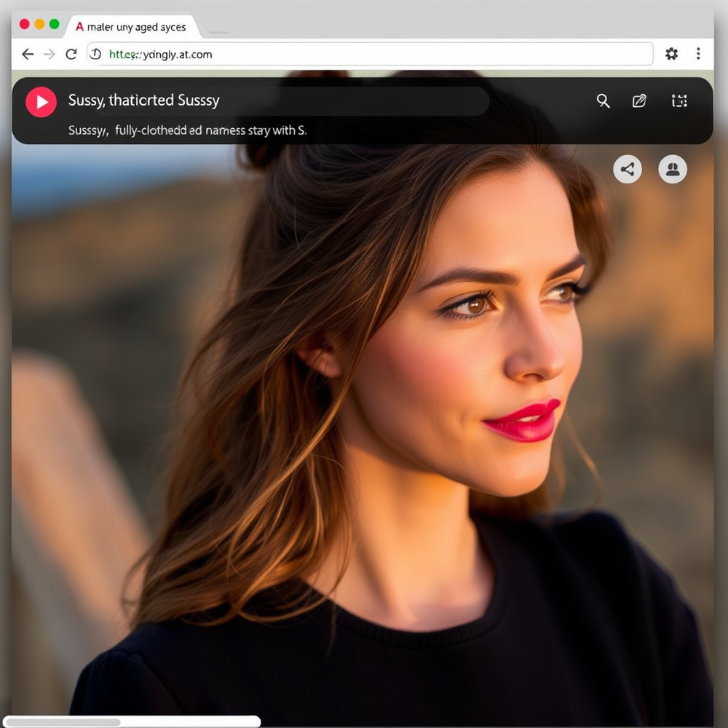Image resolution: width=728 pixels, height=728 pixels.
Task: Open the browser three-dot menu
Action: (x=698, y=54)
